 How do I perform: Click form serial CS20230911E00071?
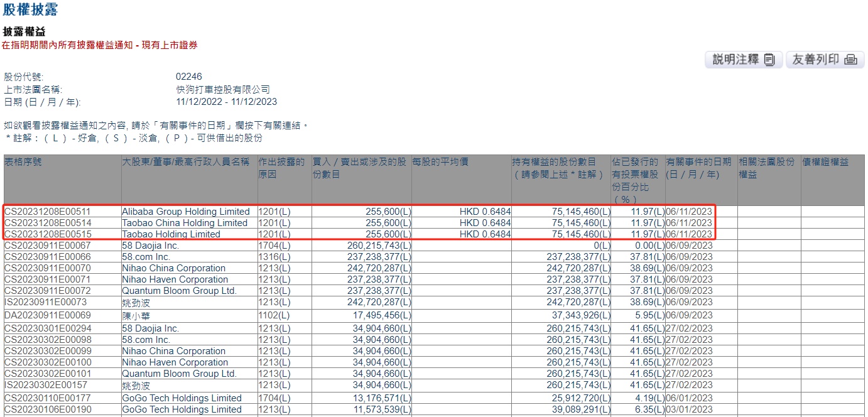coord(48,279)
